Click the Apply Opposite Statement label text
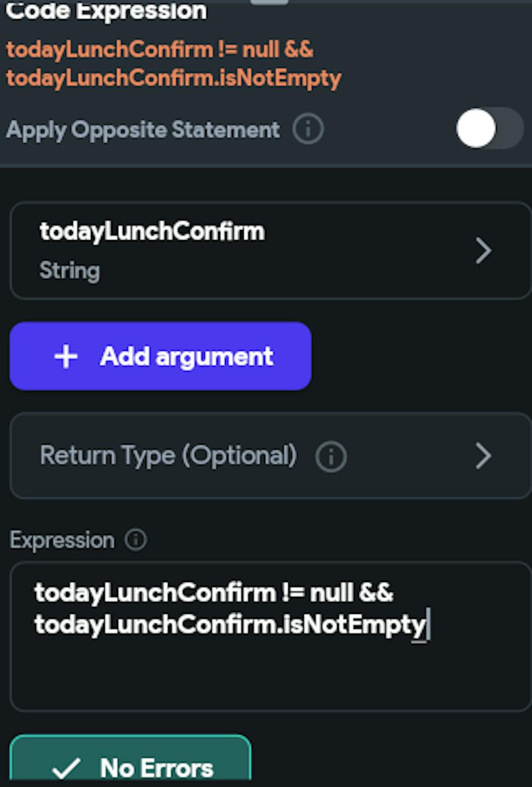The image size is (532, 787). 143,129
